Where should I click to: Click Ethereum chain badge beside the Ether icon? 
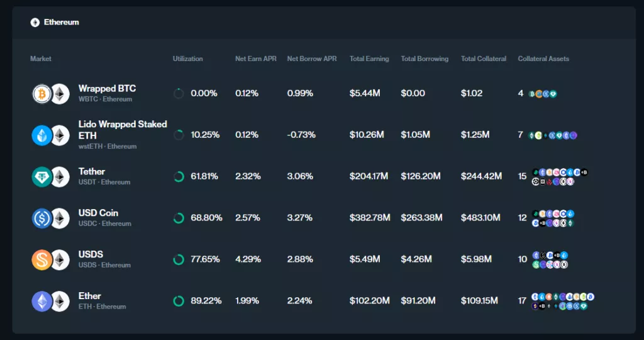[60, 302]
